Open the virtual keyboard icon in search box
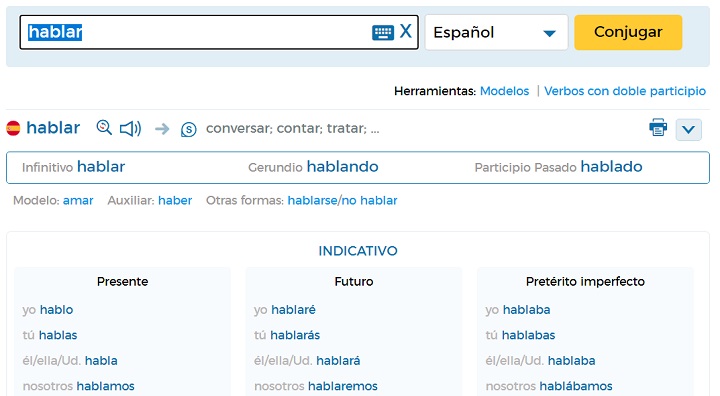720x396 pixels. tap(382, 33)
